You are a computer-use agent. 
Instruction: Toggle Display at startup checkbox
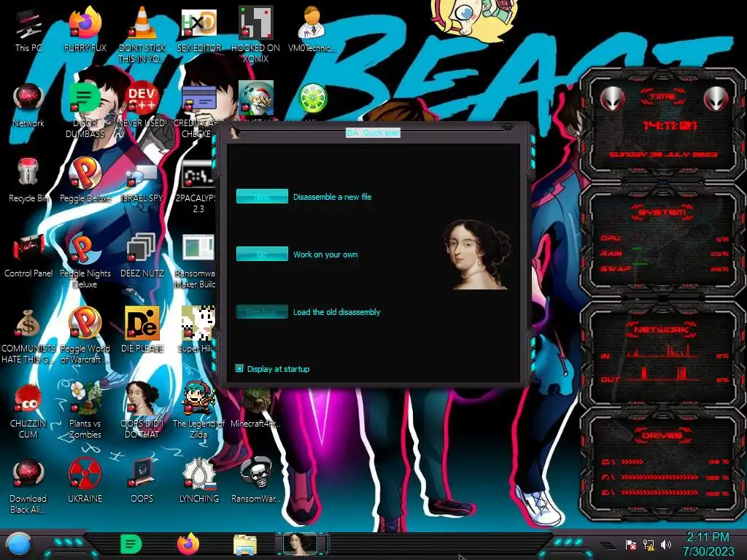(x=239, y=368)
